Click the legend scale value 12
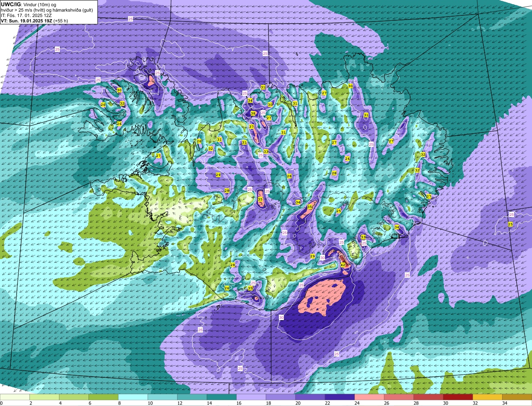The height and width of the screenshot is (406, 532). tap(180, 403)
